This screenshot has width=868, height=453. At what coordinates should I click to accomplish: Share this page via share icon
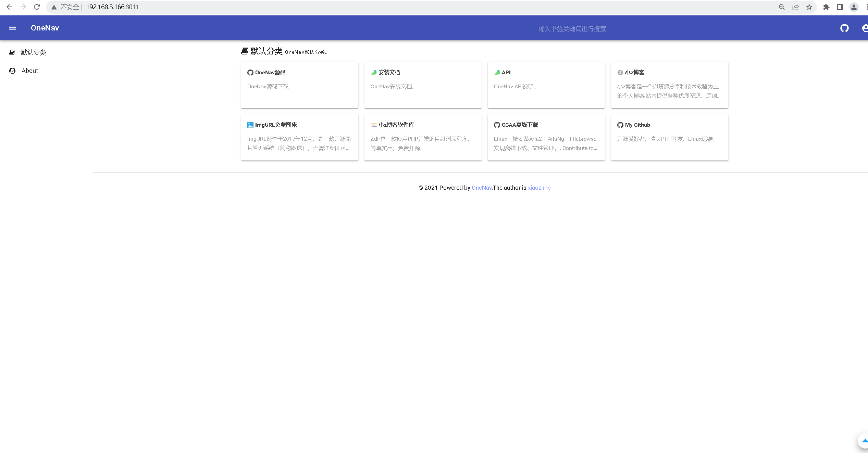(795, 7)
